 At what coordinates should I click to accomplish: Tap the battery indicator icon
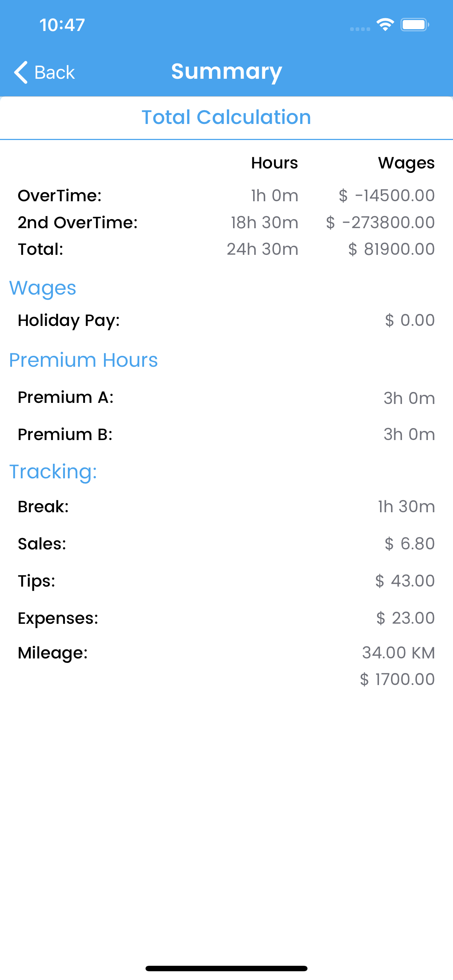point(415,25)
